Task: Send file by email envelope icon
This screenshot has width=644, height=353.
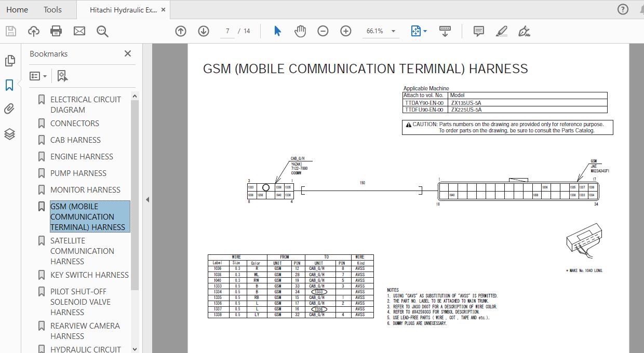Action: coord(79,31)
